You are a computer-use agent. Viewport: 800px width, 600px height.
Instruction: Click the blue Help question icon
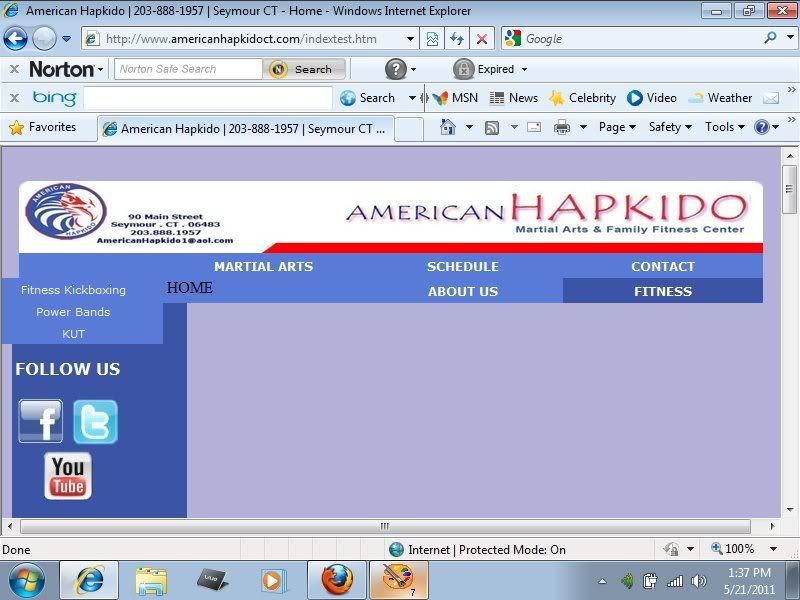click(x=761, y=127)
